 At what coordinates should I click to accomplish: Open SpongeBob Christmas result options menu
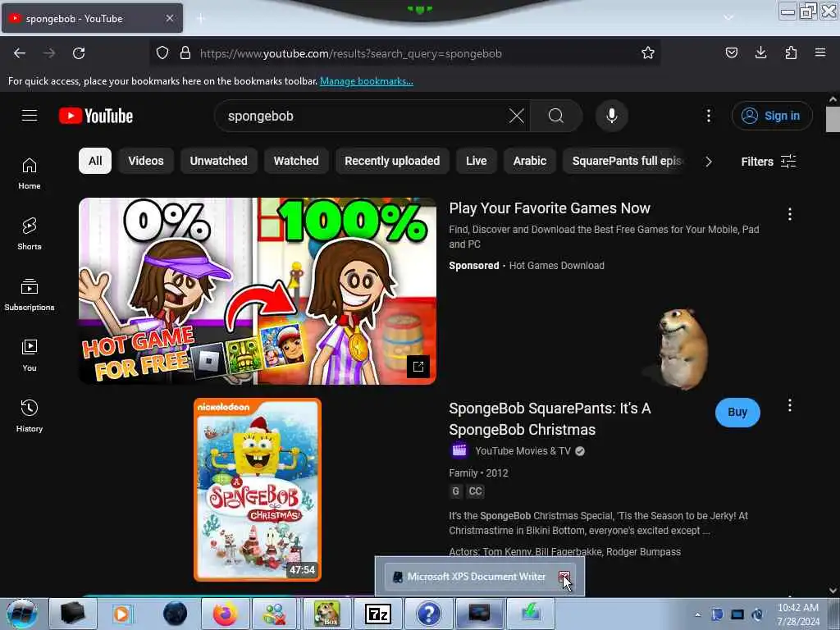click(x=790, y=405)
